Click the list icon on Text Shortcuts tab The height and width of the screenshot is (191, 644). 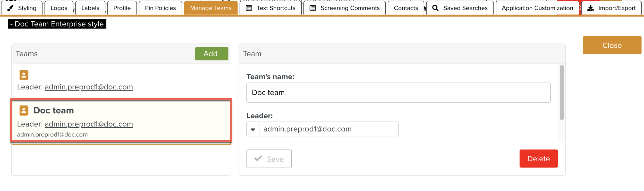[249, 8]
